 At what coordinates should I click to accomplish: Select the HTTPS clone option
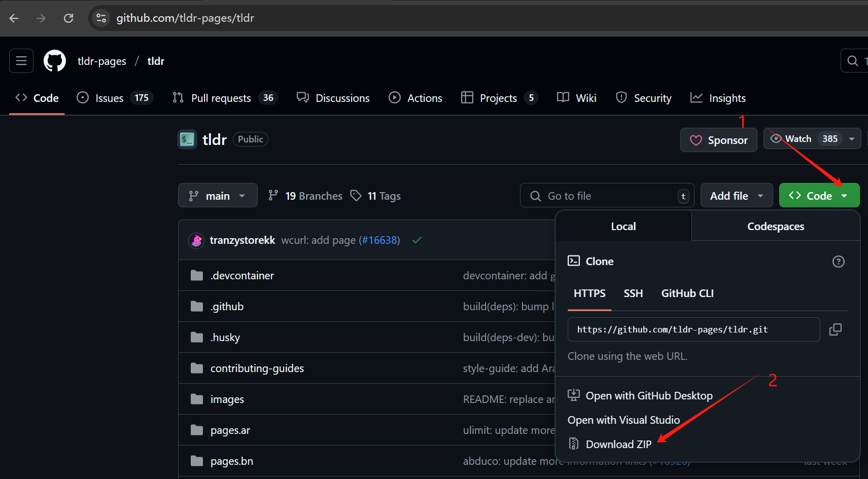tap(589, 293)
